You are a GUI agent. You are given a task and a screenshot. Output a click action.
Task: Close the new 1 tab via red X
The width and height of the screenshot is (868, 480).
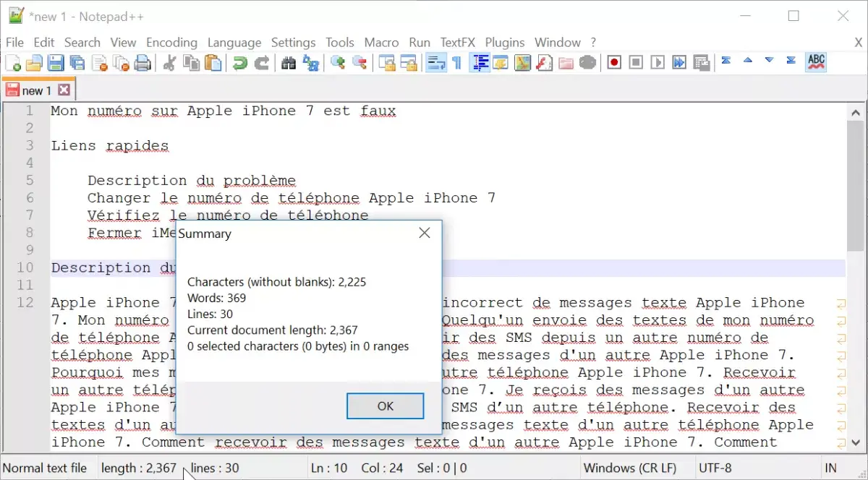[64, 90]
